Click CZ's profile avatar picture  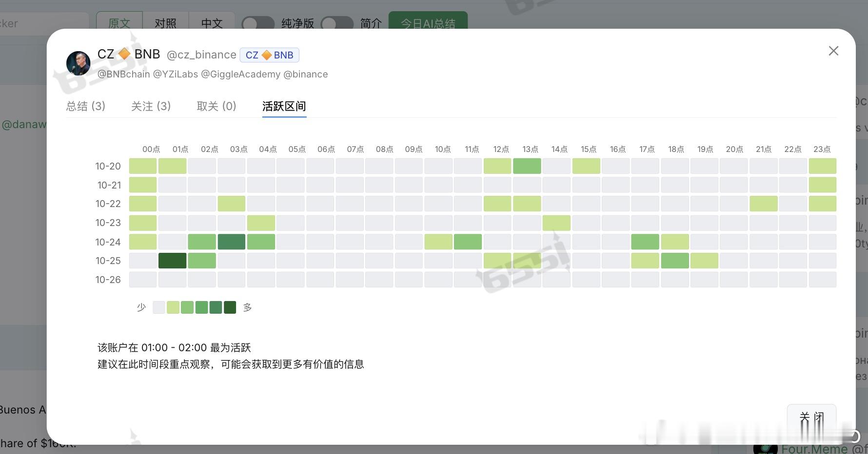[x=78, y=63]
